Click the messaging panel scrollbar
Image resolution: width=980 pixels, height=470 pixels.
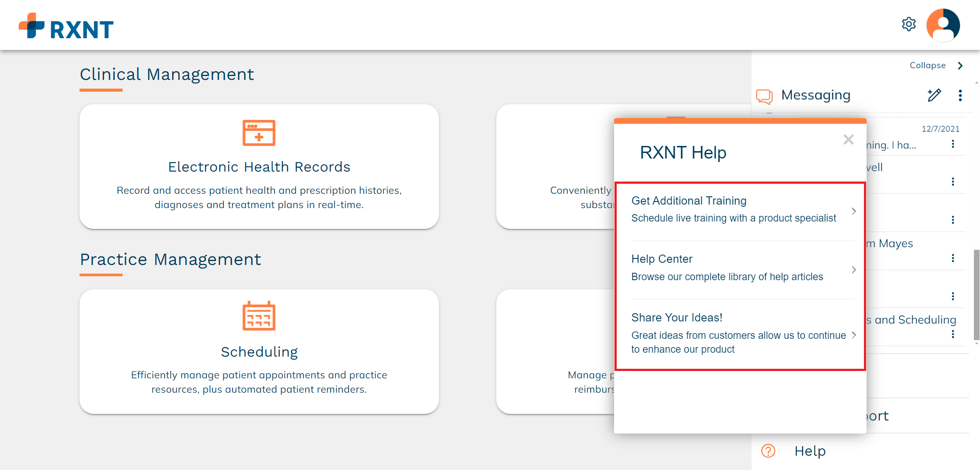coord(977,295)
